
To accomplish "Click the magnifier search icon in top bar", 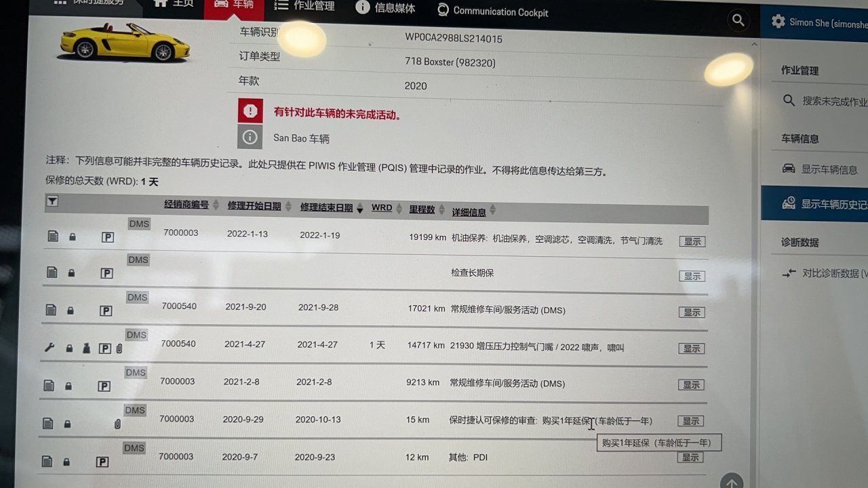I will click(x=738, y=21).
